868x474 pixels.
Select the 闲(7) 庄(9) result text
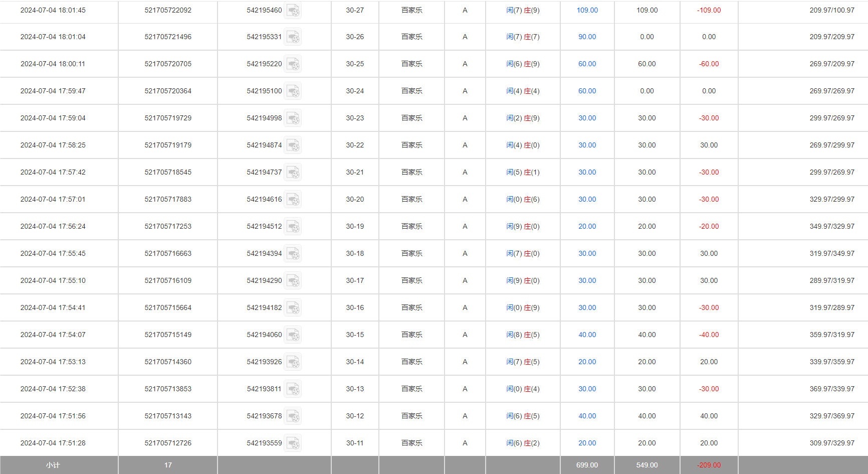point(523,10)
